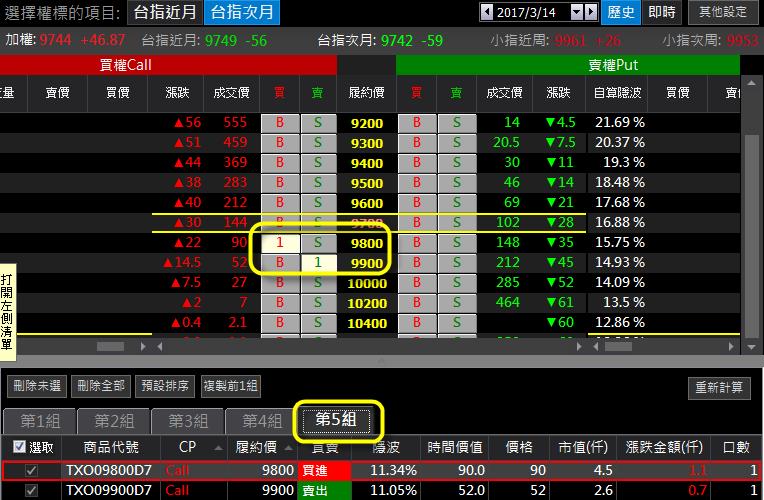This screenshot has height=500, width=764.
Task: Click 市值(仟) column header
Action: [583, 447]
